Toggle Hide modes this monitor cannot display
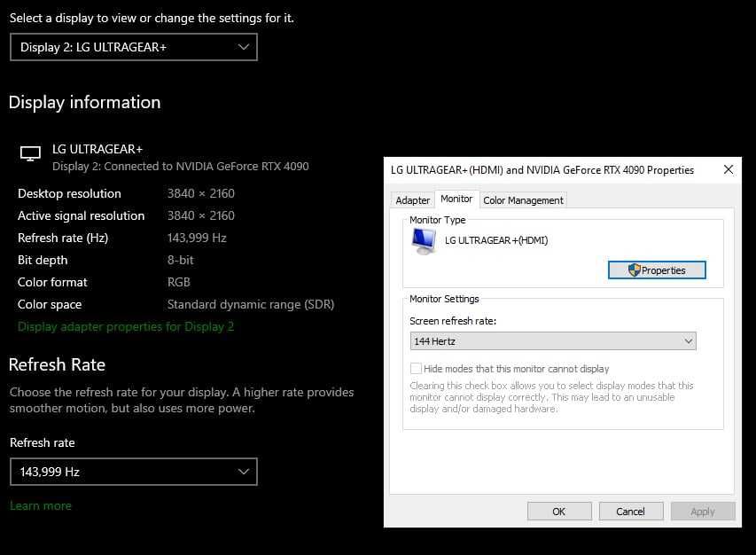This screenshot has height=555, width=756. pos(416,369)
